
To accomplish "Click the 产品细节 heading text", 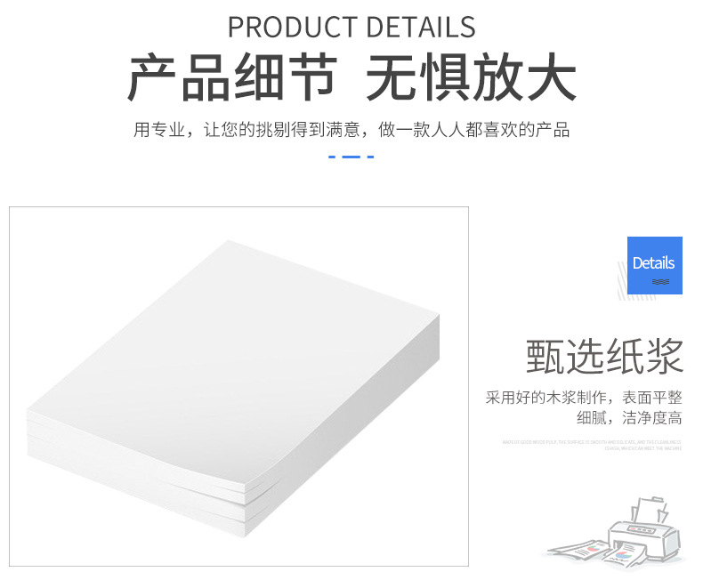I will [x=232, y=77].
